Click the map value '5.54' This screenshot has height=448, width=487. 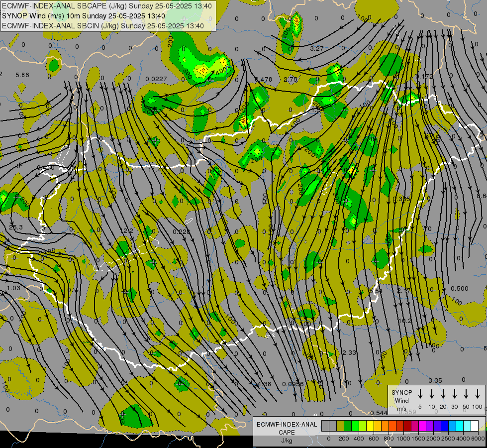pyautogui.click(x=376, y=291)
